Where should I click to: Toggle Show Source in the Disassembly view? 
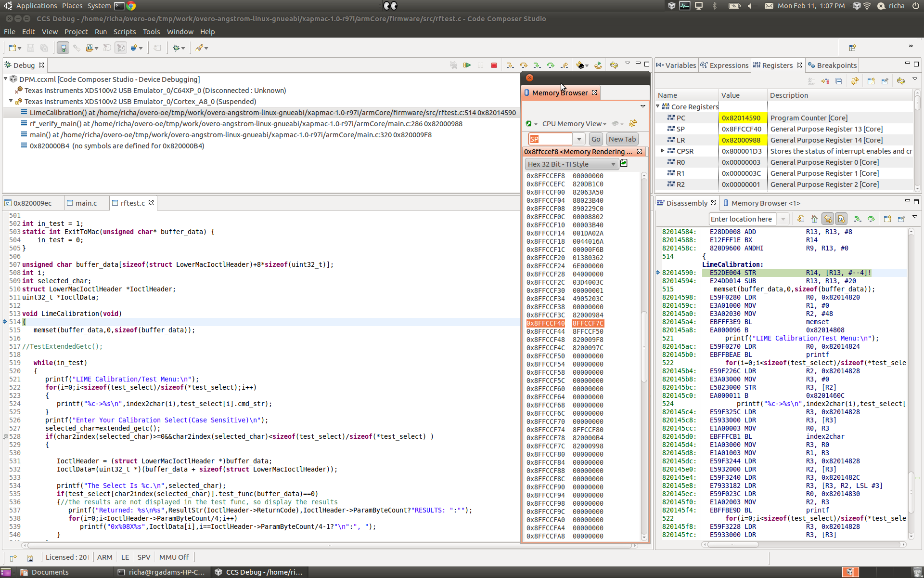(x=841, y=219)
